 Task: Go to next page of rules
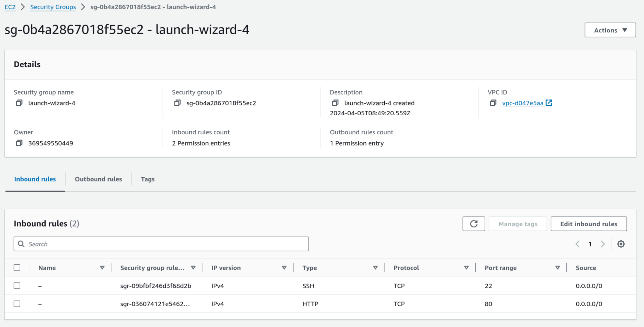pos(603,244)
